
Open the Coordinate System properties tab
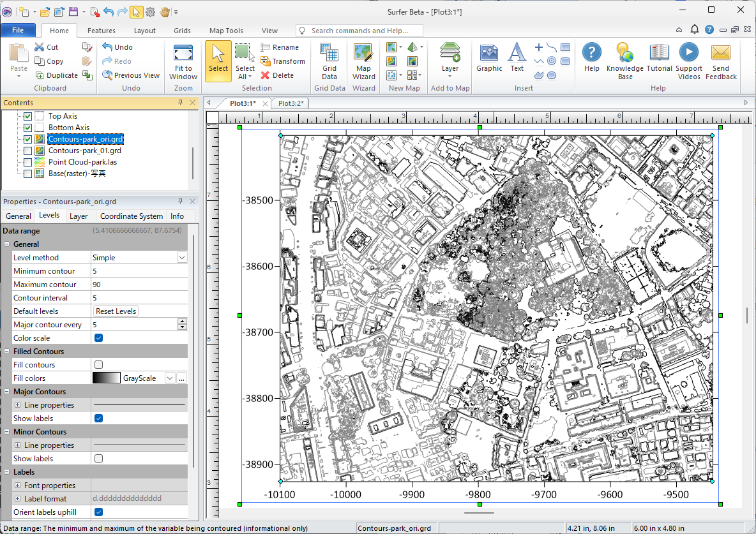click(x=131, y=216)
